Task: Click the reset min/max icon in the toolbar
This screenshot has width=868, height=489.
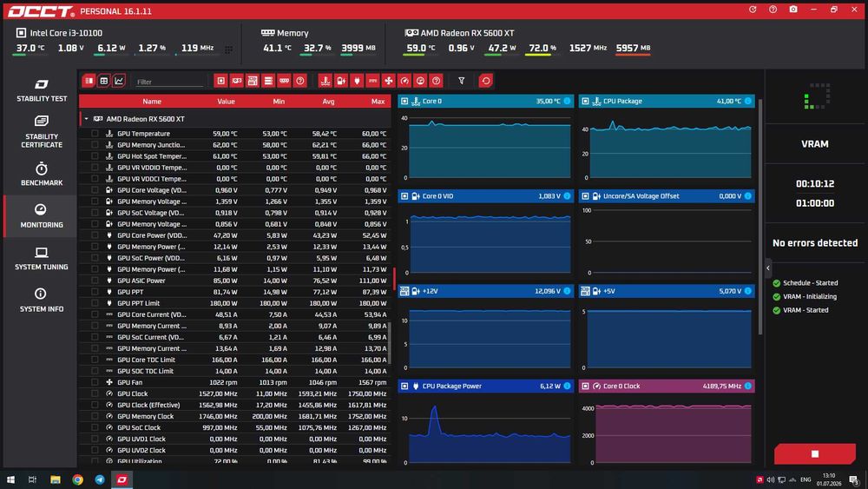Action: pos(485,81)
